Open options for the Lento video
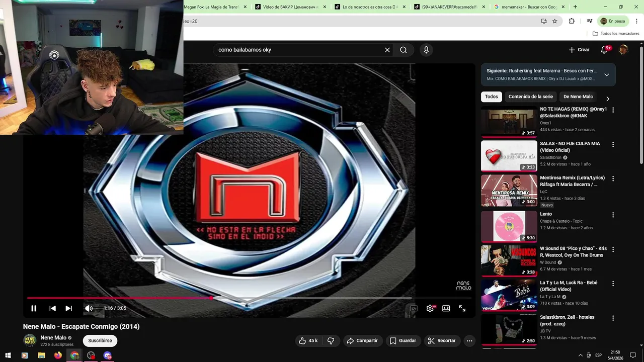Screen dimensions: 644x362 click(613, 215)
